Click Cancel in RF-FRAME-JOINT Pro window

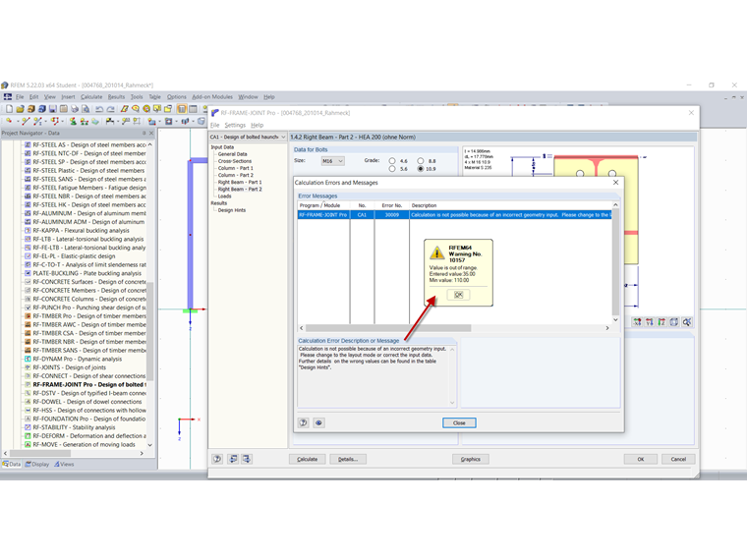pos(678,459)
